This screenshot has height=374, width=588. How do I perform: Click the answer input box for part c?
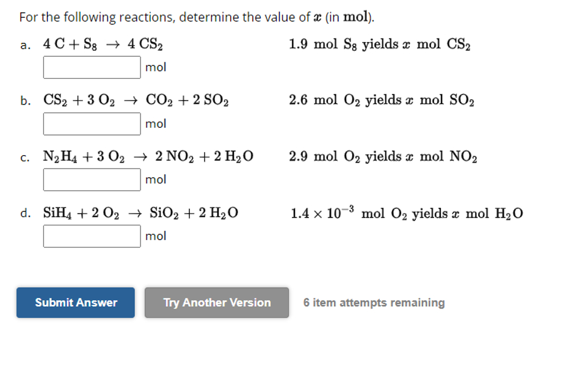pos(90,179)
